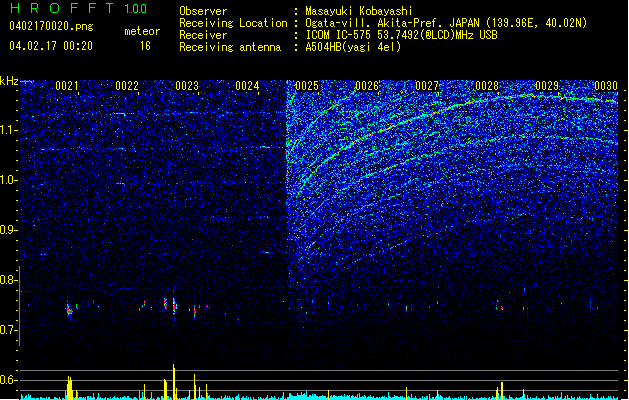The width and height of the screenshot is (629, 400).
Task: Select the filename 0402170020.png
Action: [51, 26]
